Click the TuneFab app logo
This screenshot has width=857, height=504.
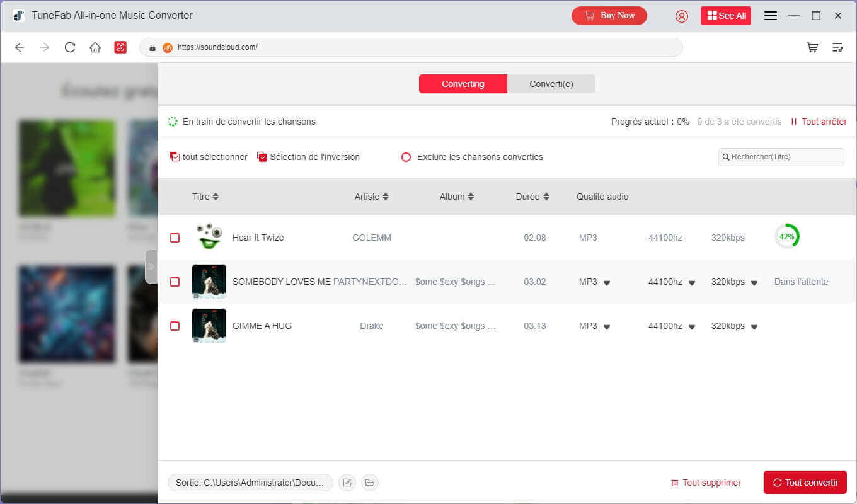point(18,16)
